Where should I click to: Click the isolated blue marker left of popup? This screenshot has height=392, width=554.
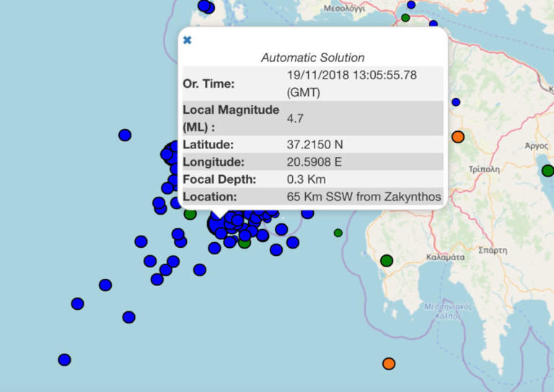(x=125, y=135)
